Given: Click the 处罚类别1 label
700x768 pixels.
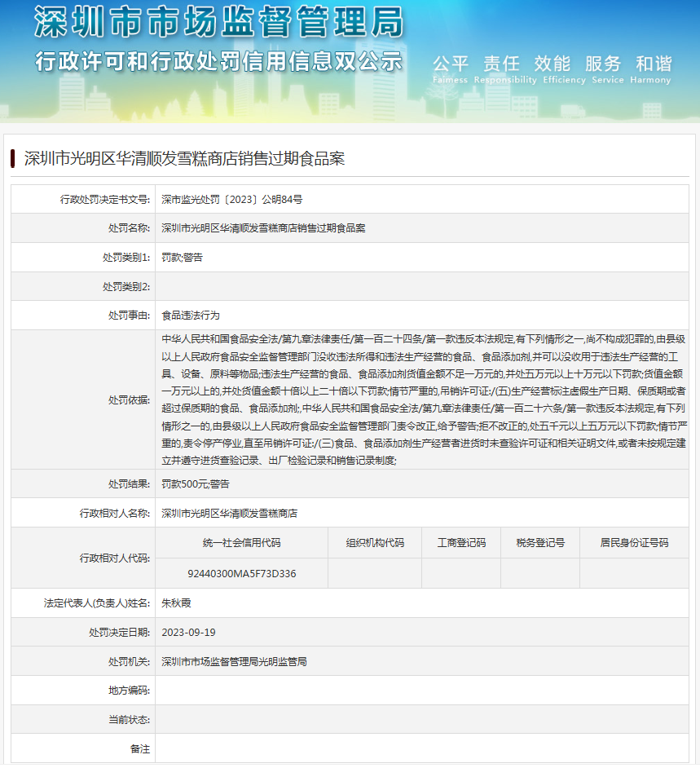Looking at the screenshot, I should tap(126, 258).
